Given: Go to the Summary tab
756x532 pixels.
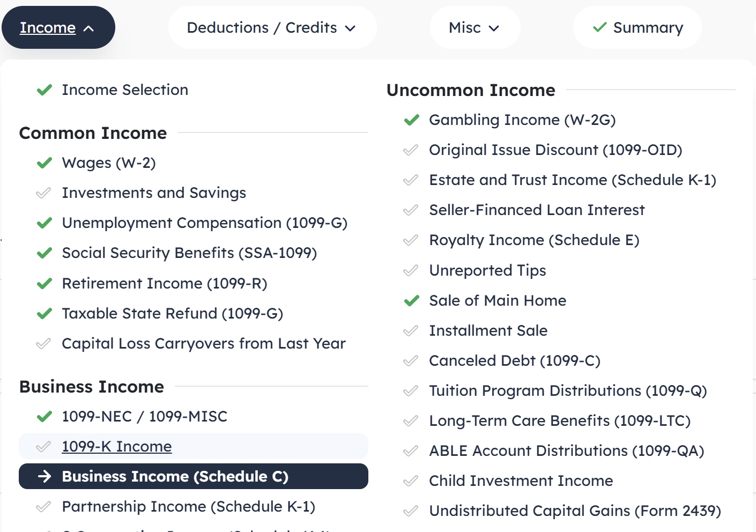Looking at the screenshot, I should [x=648, y=27].
